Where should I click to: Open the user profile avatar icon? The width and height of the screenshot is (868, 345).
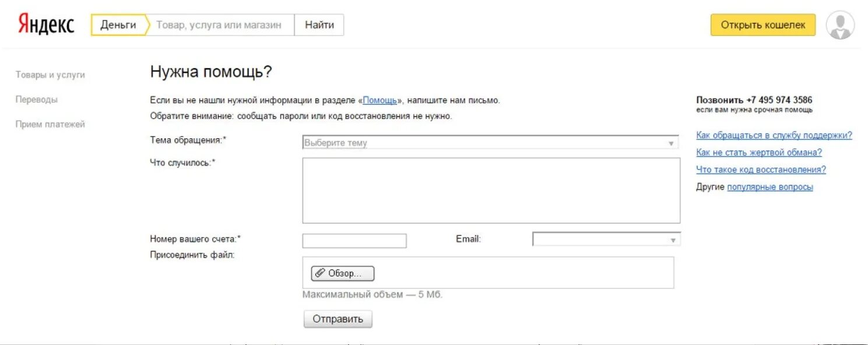(840, 25)
